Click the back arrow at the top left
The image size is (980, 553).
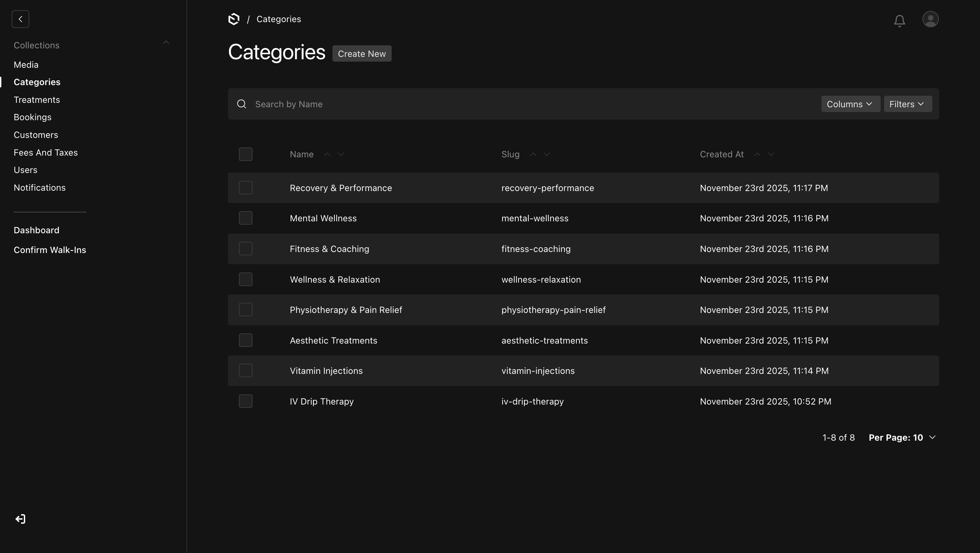point(20,19)
